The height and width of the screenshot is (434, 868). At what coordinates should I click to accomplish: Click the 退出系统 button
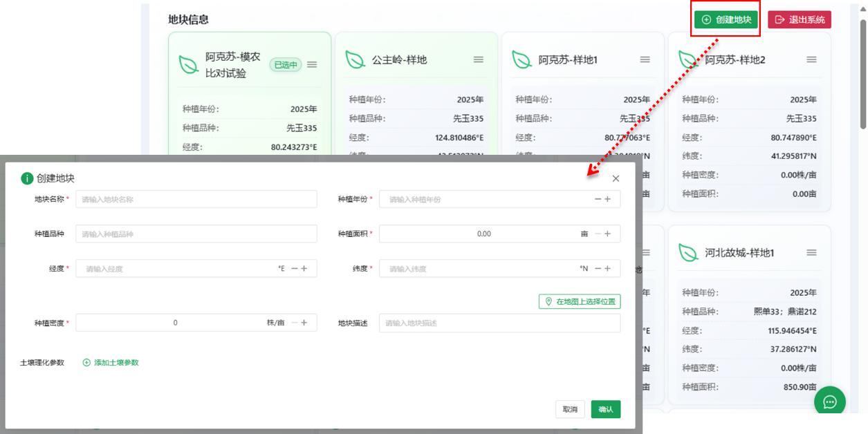click(800, 19)
